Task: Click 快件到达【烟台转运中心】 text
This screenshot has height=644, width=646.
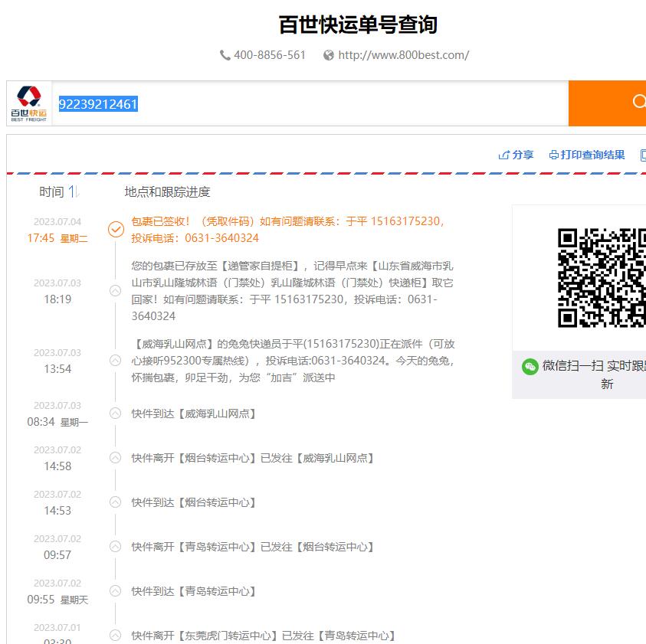Action: [x=194, y=502]
